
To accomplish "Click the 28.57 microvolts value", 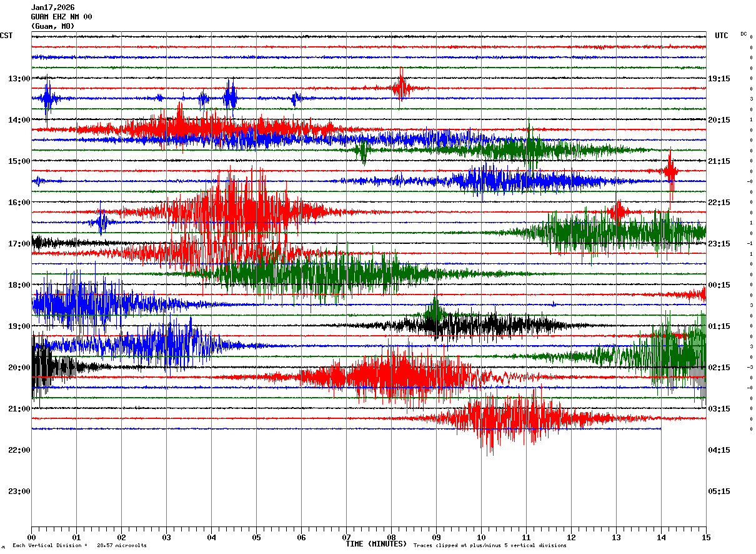I will coord(122,546).
